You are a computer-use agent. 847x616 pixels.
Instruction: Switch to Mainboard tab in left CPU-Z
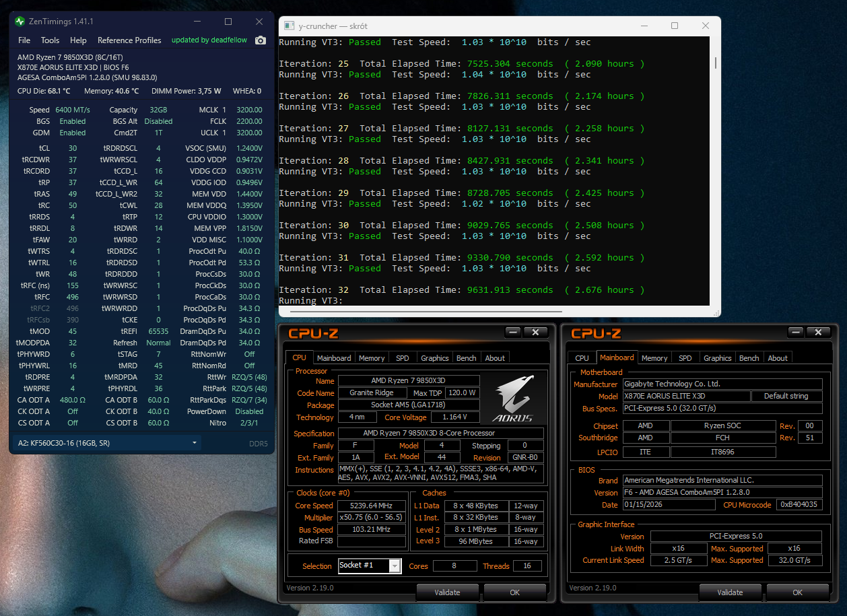pyautogui.click(x=334, y=358)
